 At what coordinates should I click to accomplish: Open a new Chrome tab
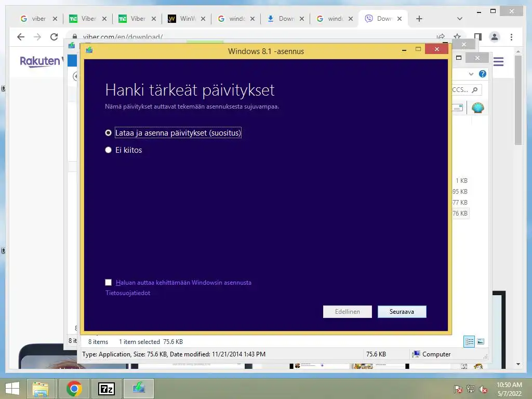(419, 19)
